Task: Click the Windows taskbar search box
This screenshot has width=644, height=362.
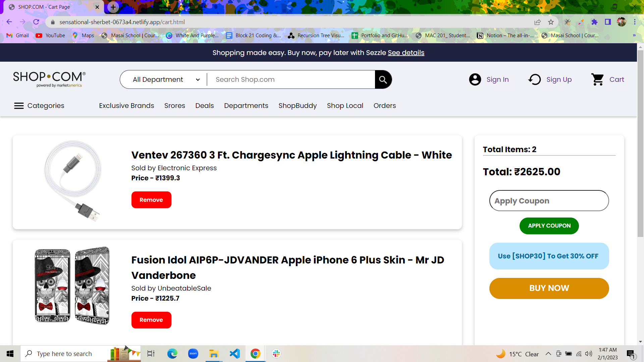Action: point(64,354)
